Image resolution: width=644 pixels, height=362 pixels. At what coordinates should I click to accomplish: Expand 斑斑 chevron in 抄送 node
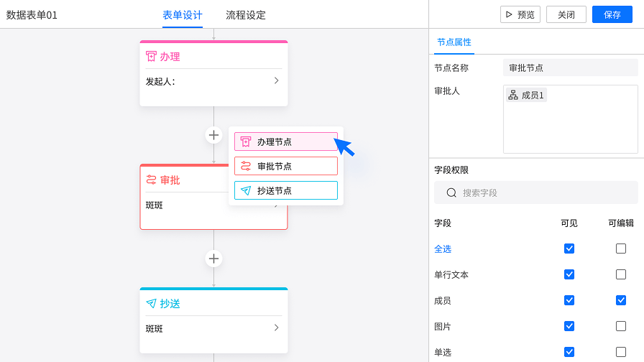tap(277, 328)
